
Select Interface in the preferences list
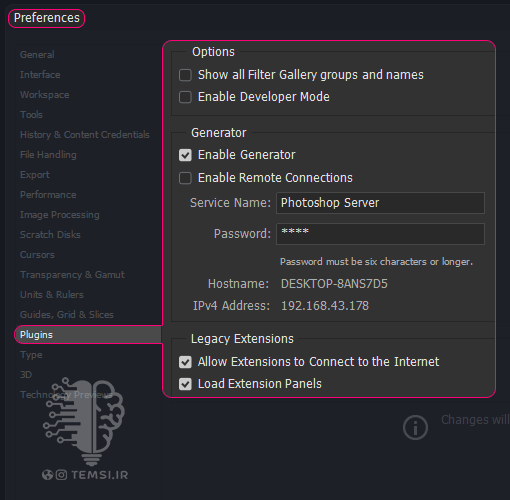40,75
